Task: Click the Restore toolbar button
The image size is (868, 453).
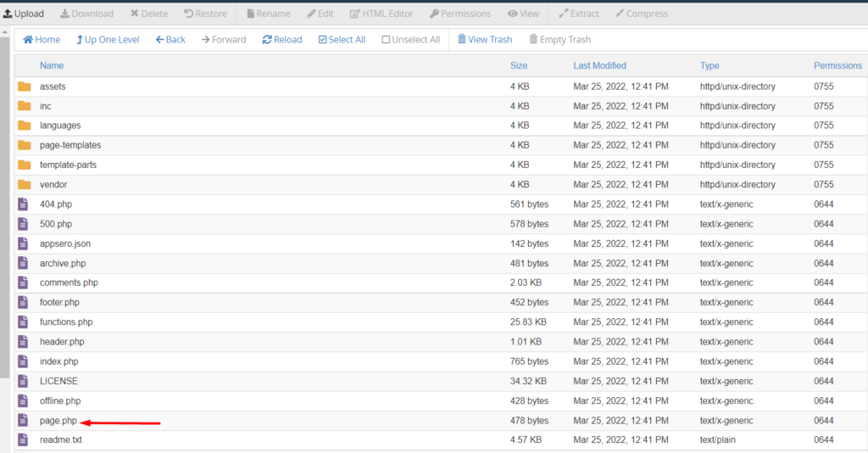Action: (205, 14)
